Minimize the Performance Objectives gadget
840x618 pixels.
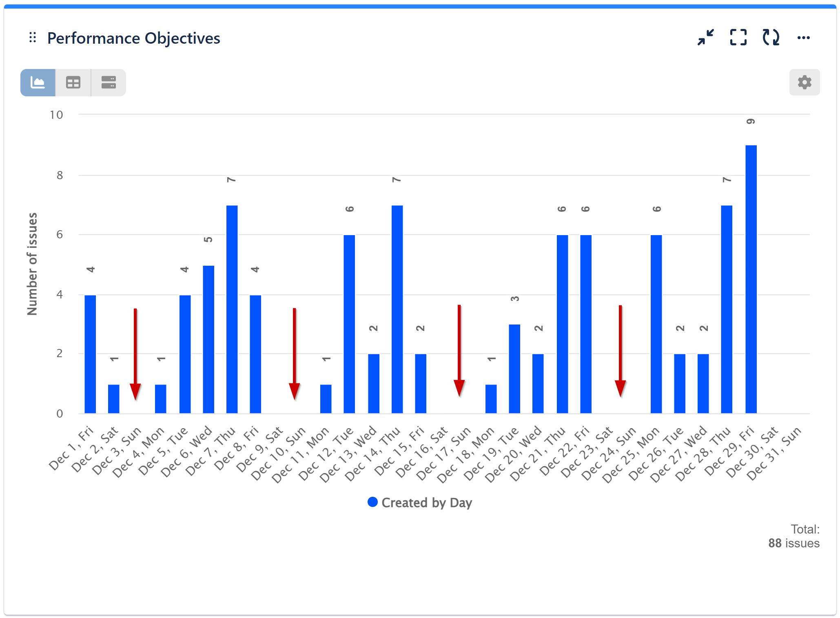[705, 38]
